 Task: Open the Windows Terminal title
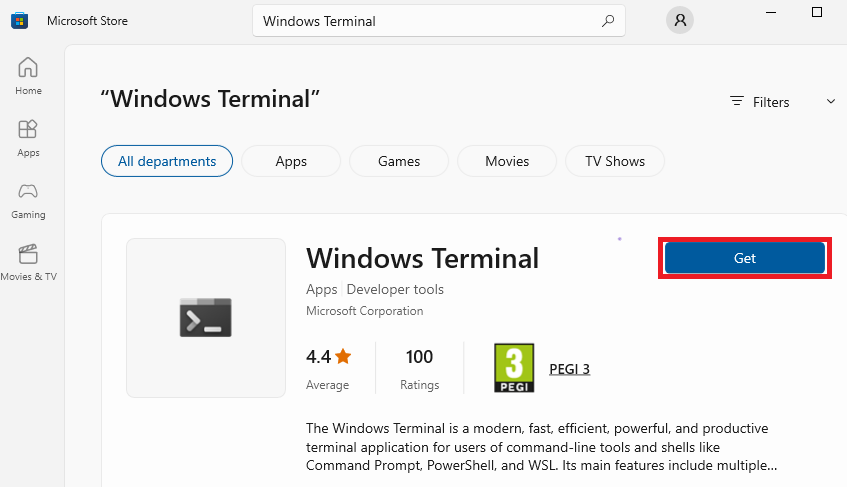[422, 258]
